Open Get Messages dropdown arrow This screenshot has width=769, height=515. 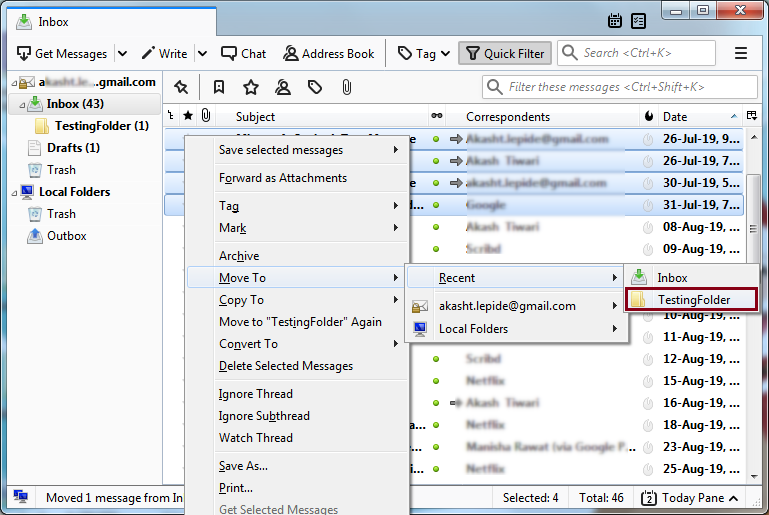pyautogui.click(x=123, y=53)
